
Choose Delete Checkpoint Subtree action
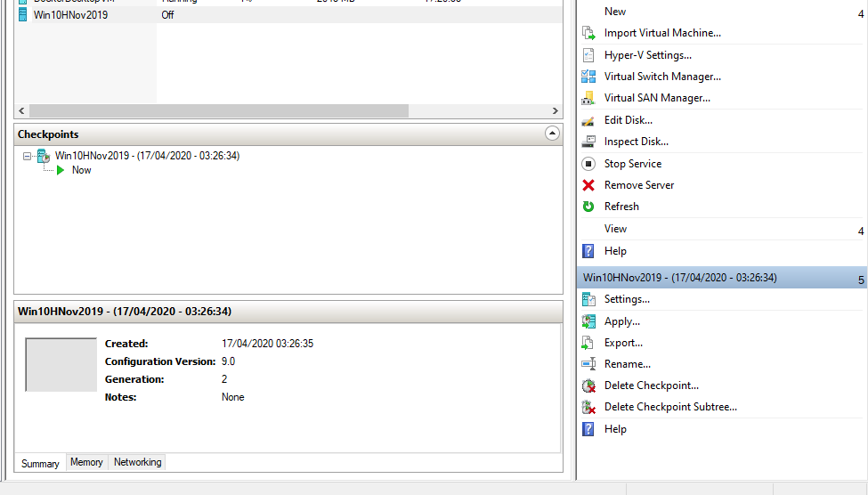click(670, 407)
